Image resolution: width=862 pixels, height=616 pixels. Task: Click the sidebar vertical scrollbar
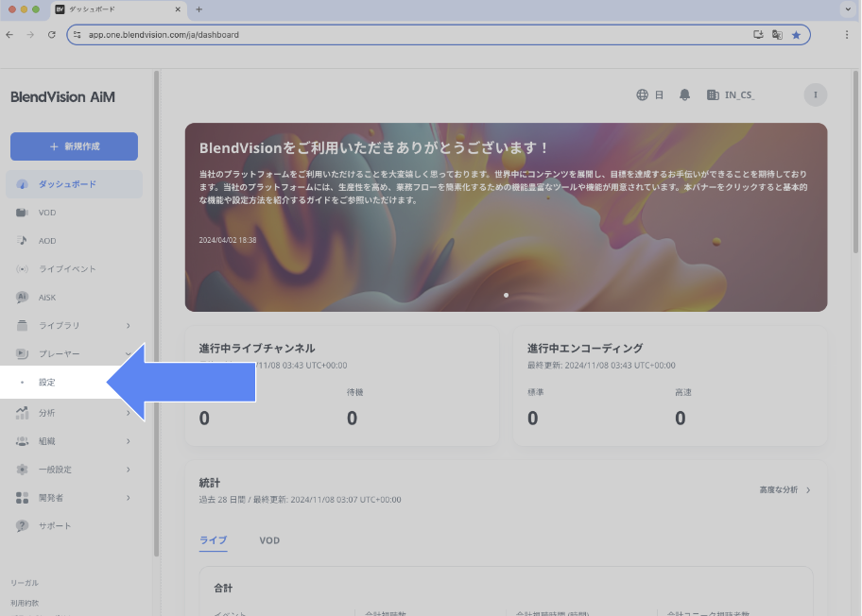tap(156, 314)
